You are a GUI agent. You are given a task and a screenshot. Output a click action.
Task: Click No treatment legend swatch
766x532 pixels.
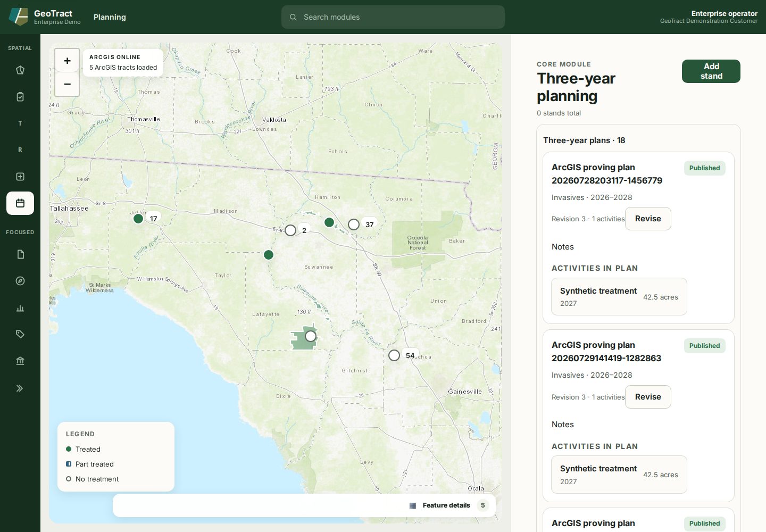69,479
